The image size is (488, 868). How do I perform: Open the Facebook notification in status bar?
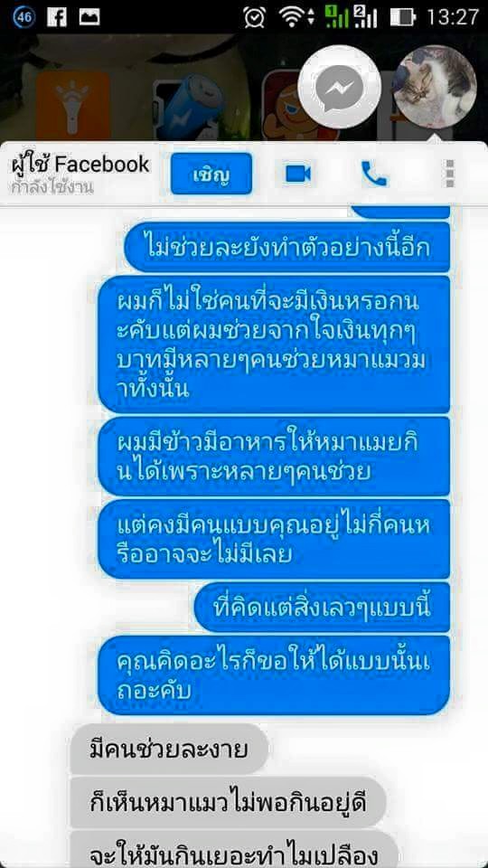pos(56,17)
